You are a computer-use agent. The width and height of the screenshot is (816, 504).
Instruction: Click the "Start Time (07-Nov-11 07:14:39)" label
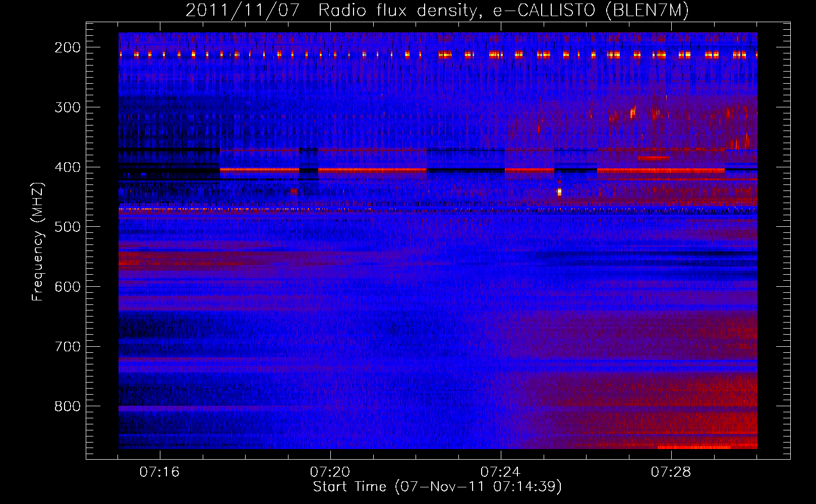pyautogui.click(x=437, y=487)
